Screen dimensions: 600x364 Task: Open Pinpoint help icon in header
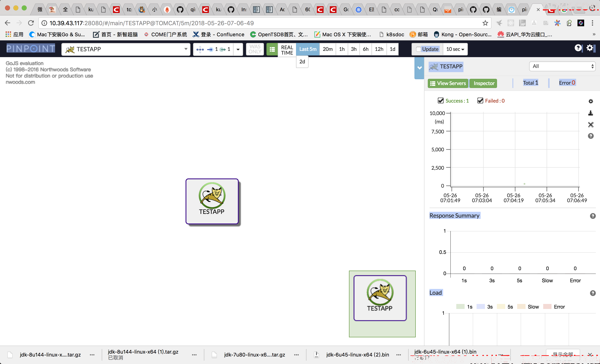tap(578, 48)
